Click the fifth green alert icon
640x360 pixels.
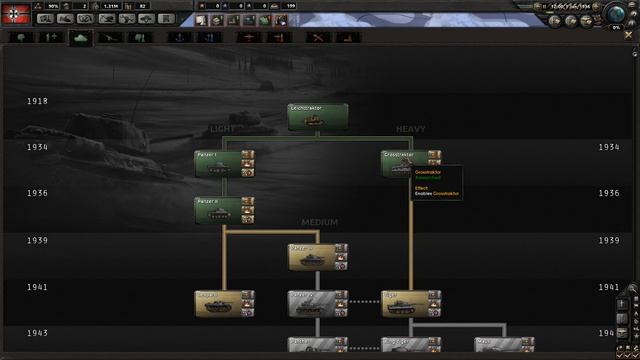(x=265, y=20)
